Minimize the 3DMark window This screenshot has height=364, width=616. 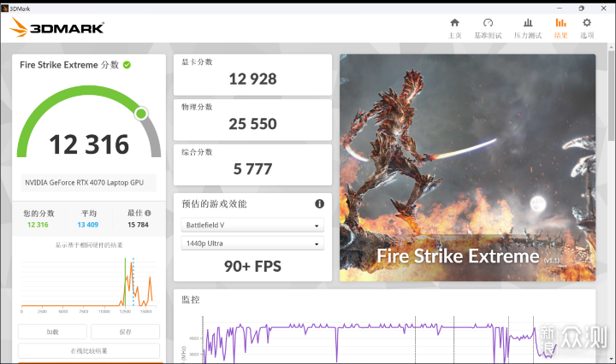pos(560,9)
